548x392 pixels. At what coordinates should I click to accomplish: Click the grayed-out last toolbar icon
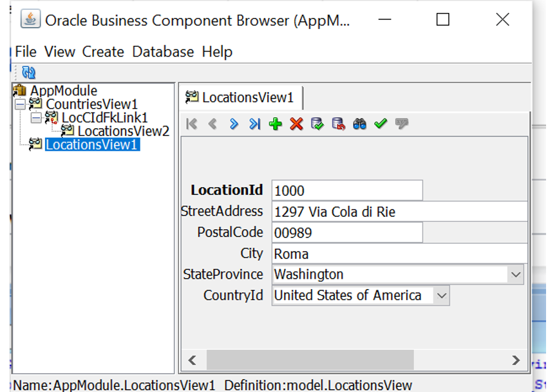(402, 124)
